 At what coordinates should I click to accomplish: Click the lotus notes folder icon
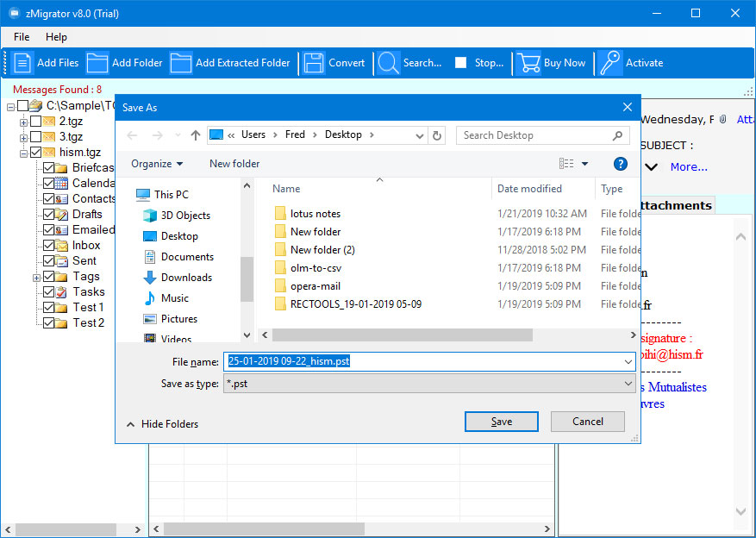click(x=280, y=214)
